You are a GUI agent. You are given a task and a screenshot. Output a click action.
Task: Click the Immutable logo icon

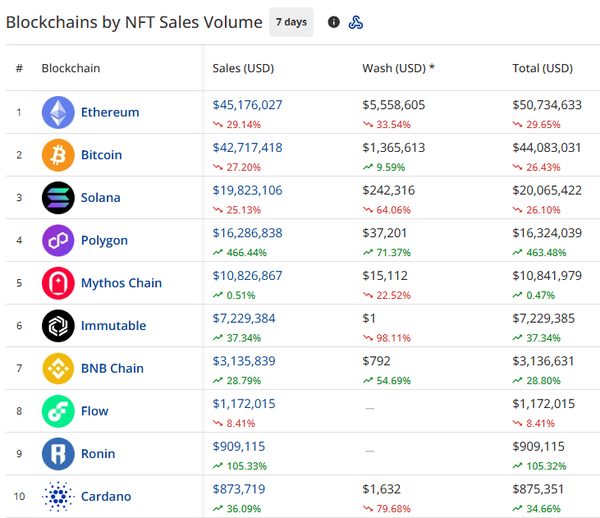point(58,326)
